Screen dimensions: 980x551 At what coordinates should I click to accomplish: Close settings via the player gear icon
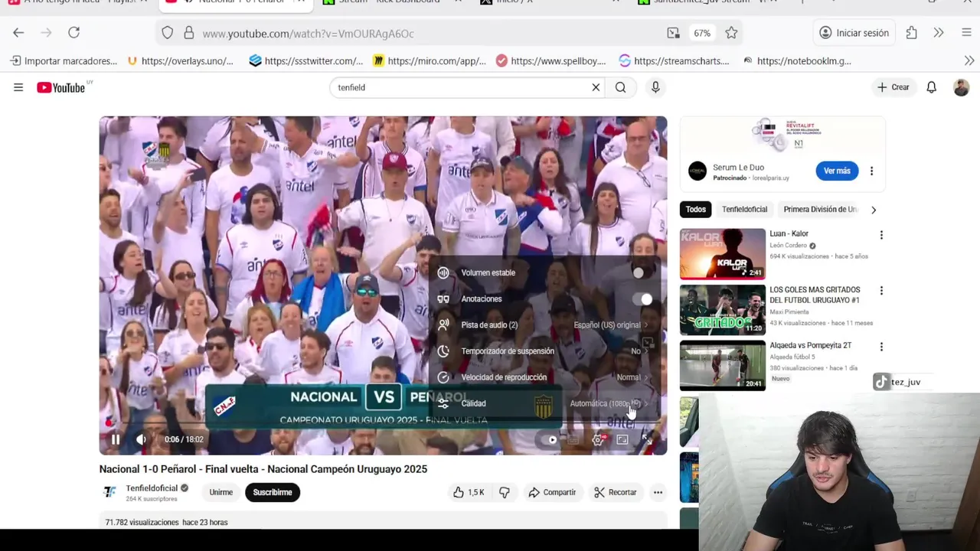point(598,439)
